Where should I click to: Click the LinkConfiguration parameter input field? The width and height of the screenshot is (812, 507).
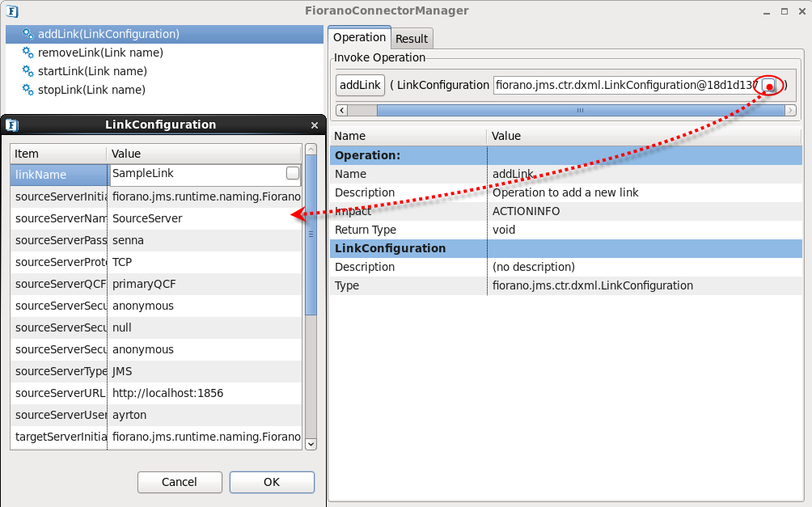tap(625, 85)
